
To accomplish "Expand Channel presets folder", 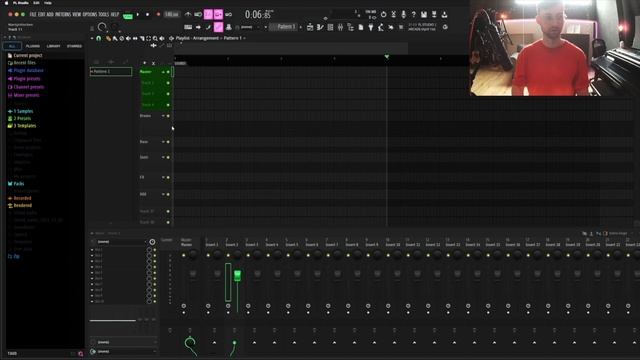I will (26, 87).
